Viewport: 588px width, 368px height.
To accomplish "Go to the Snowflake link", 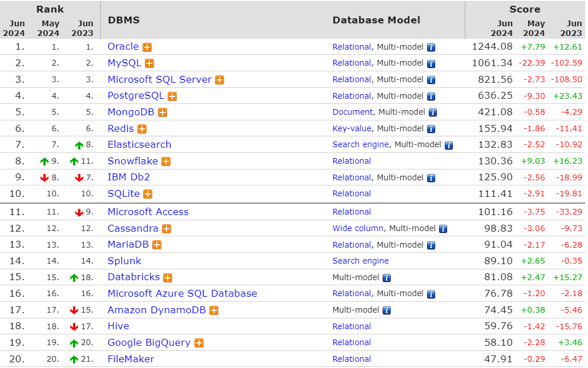I will 133,161.
